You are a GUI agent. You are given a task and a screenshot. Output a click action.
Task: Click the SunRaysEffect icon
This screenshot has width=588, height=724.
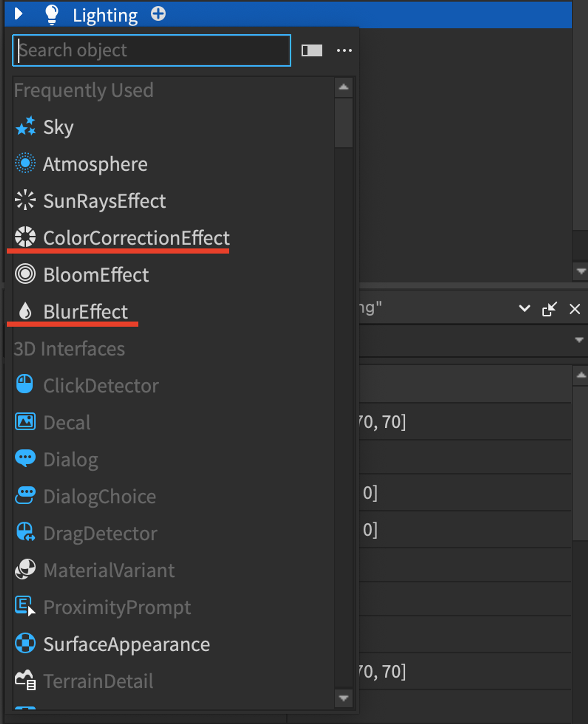click(x=25, y=200)
